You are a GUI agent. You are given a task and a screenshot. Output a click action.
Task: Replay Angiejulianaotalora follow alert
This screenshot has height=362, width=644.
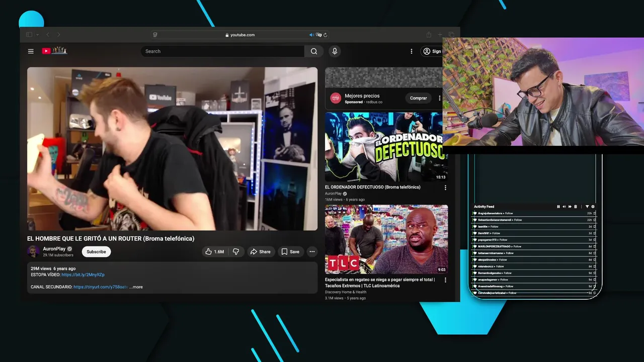pos(595,213)
